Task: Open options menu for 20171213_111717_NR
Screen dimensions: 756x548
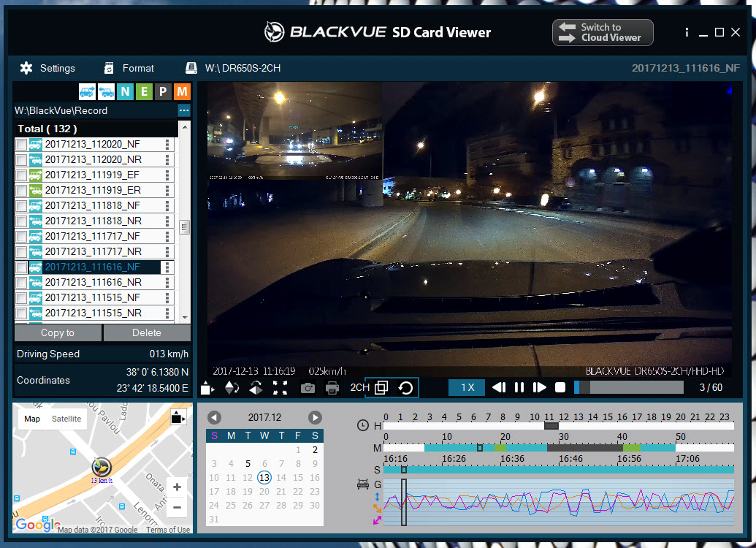Action: coord(167,252)
